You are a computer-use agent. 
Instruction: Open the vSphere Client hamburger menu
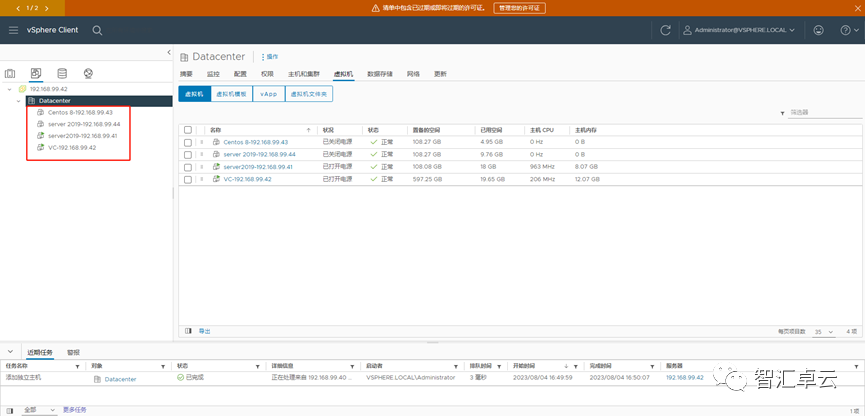pyautogui.click(x=14, y=30)
